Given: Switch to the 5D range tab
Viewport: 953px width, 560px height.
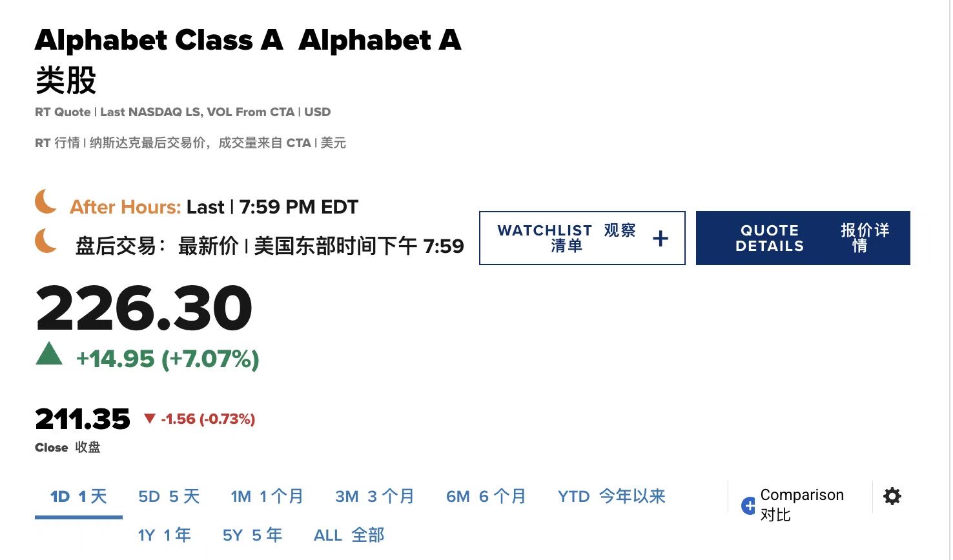Looking at the screenshot, I should tap(169, 497).
